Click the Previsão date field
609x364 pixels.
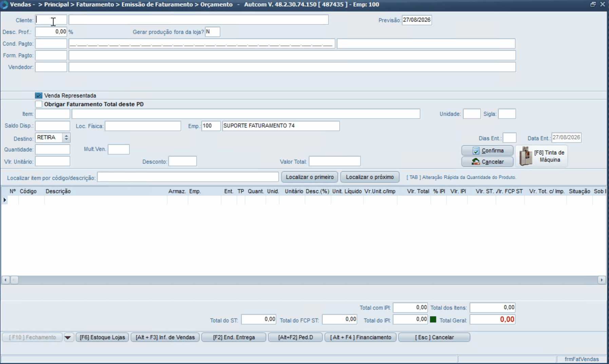point(417,20)
